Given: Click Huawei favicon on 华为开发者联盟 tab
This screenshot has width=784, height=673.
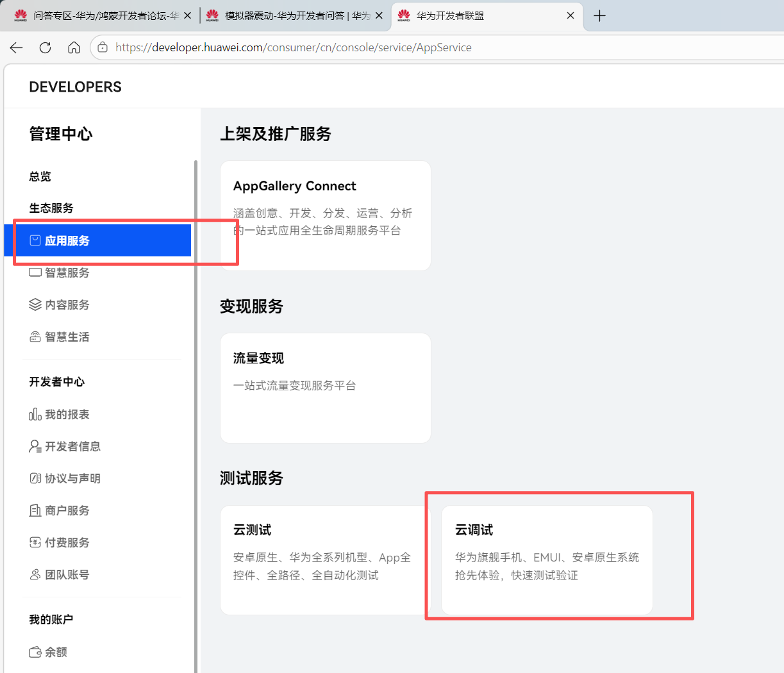Looking at the screenshot, I should 404,15.
